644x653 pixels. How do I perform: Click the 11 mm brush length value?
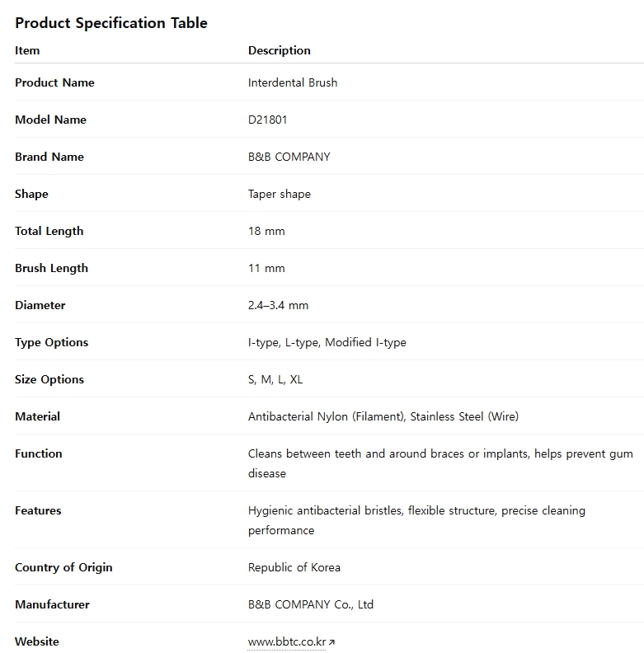click(x=266, y=268)
